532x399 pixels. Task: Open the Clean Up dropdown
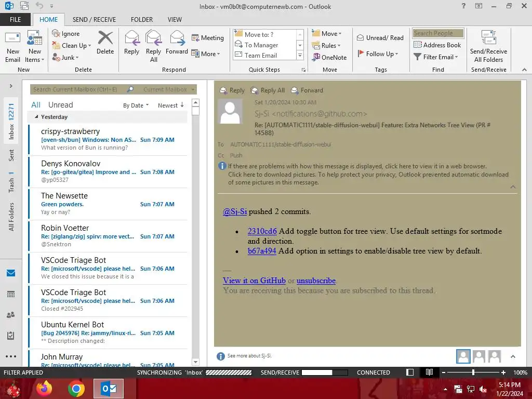coord(72,46)
